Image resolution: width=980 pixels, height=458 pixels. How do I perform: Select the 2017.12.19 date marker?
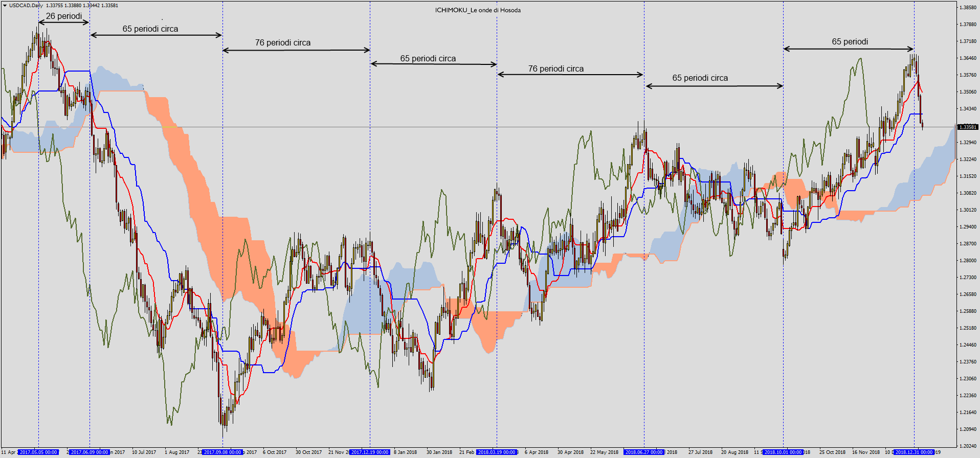[370, 452]
